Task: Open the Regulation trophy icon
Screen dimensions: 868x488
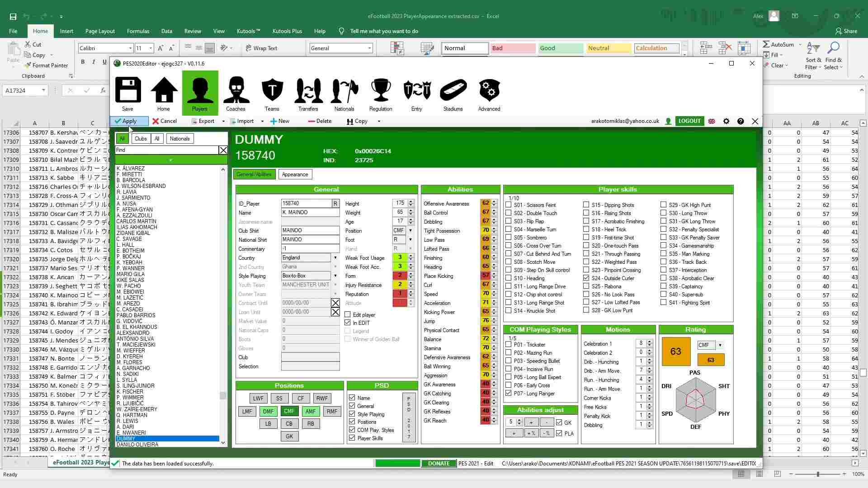Action: [381, 94]
